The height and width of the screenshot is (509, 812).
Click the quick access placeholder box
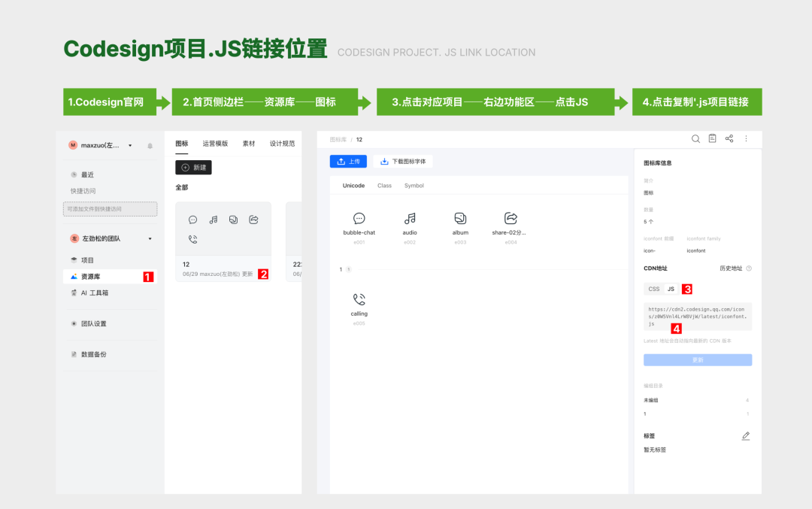pyautogui.click(x=111, y=209)
